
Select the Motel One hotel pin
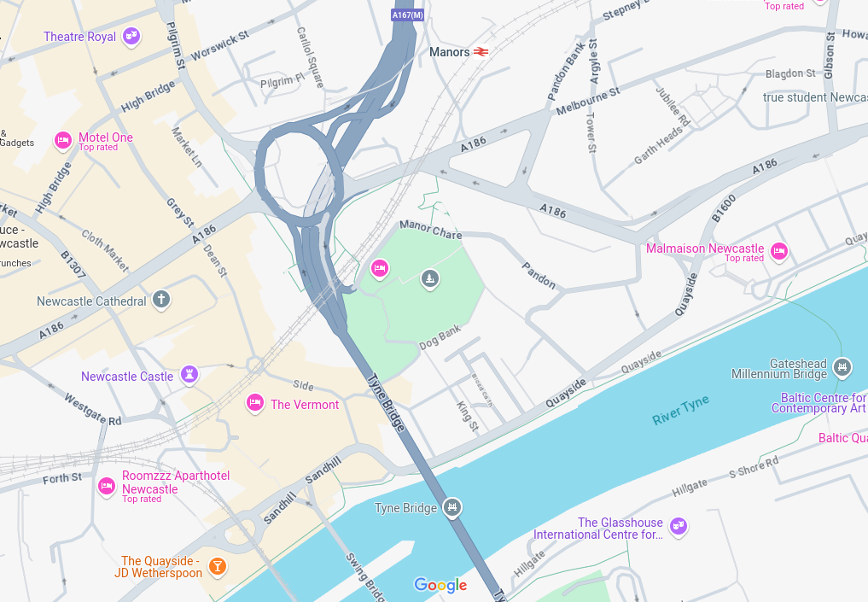pyautogui.click(x=62, y=141)
